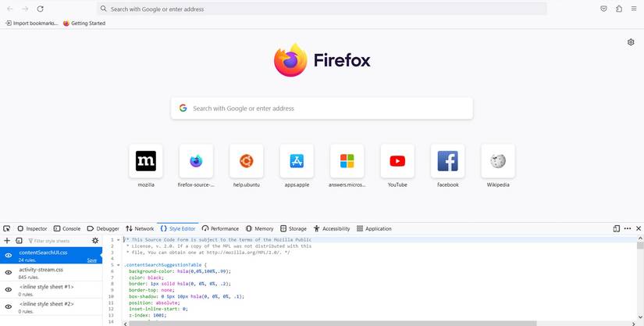Open Style Editor options gear
The image size is (644, 326).
95,241
